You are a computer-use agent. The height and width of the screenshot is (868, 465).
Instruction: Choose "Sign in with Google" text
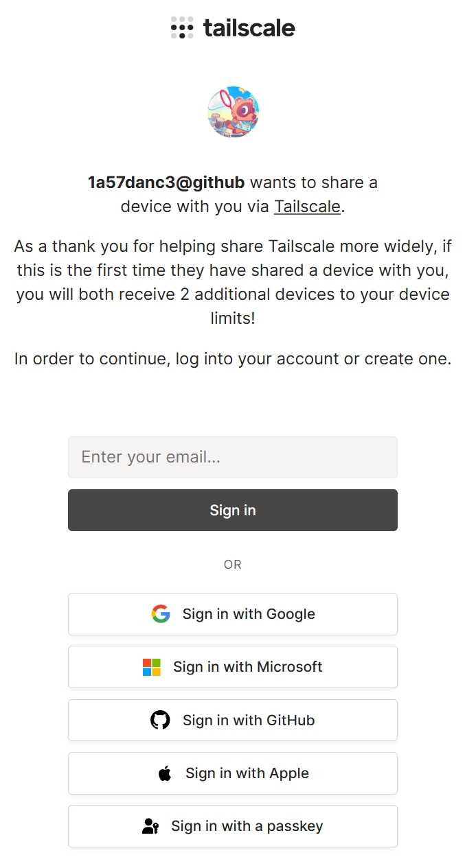click(x=249, y=614)
